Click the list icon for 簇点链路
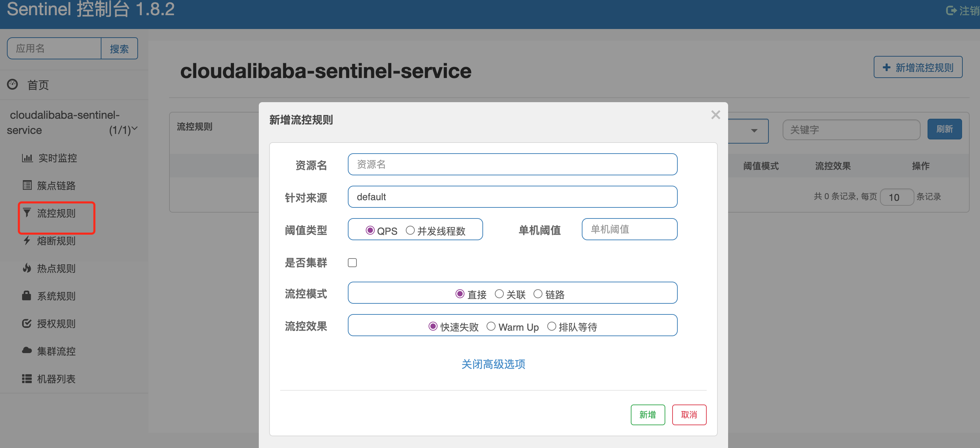The height and width of the screenshot is (448, 980). (x=27, y=185)
